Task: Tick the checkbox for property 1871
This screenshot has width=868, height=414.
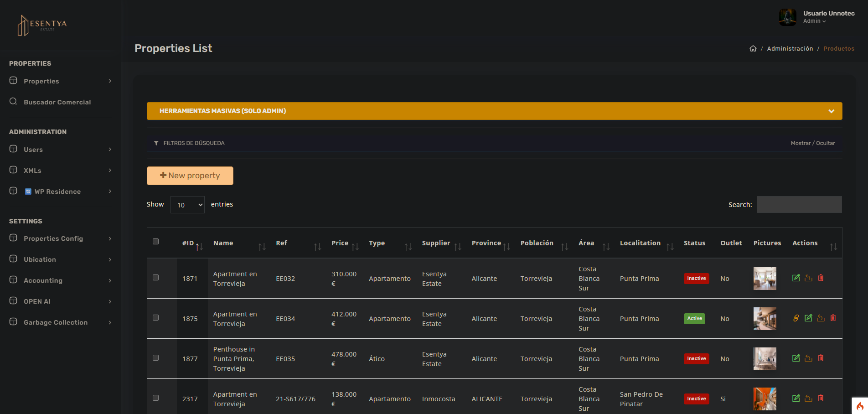Action: tap(156, 278)
